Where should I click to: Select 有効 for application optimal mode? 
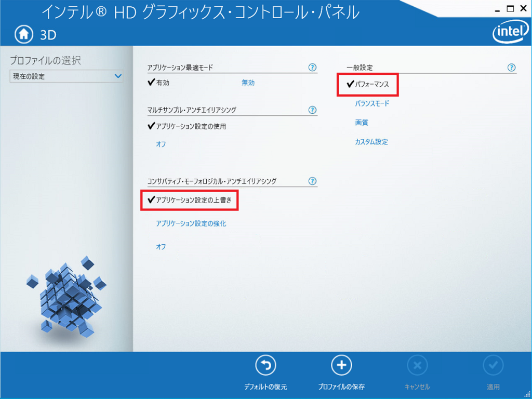(x=158, y=83)
